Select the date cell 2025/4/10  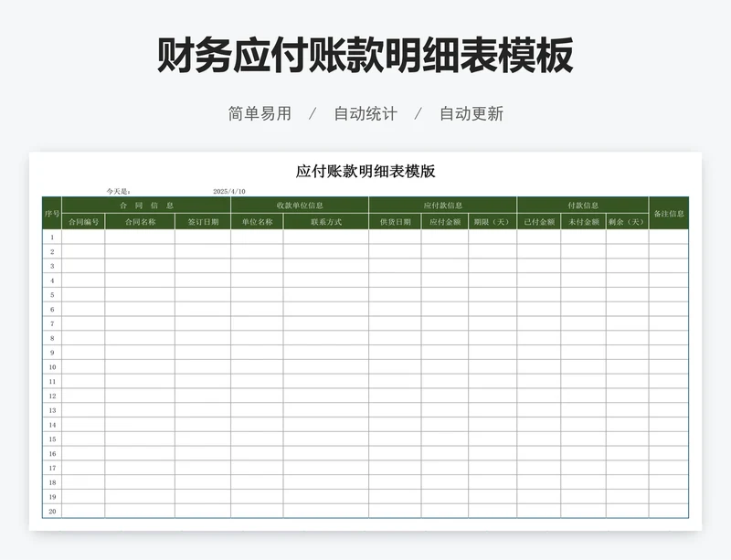pos(229,192)
